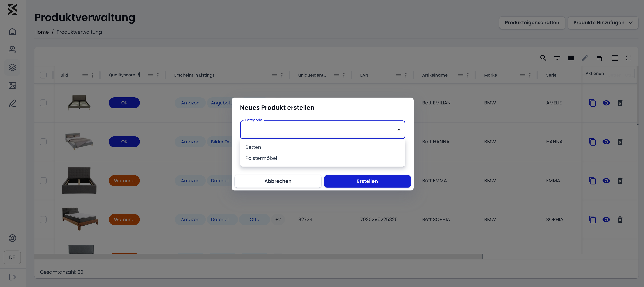Toggle the select-all checkbox in table header
Viewport: 644px width, 287px height.
pyautogui.click(x=43, y=75)
